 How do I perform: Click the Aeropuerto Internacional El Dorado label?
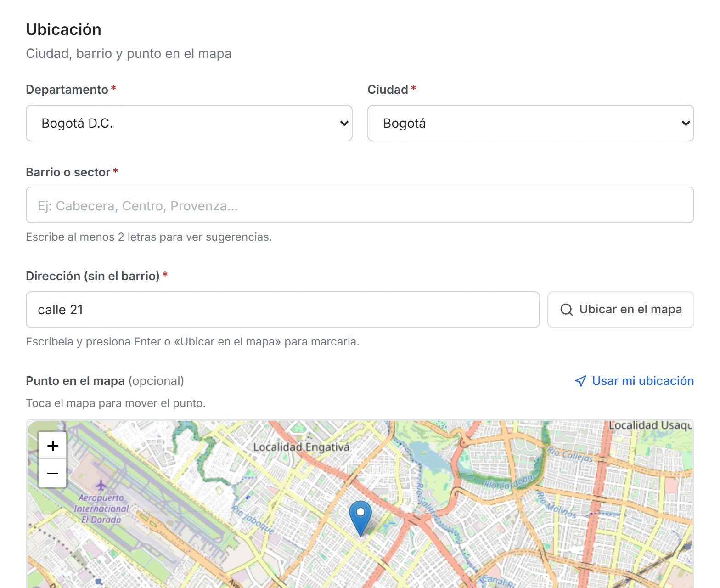pos(101,509)
